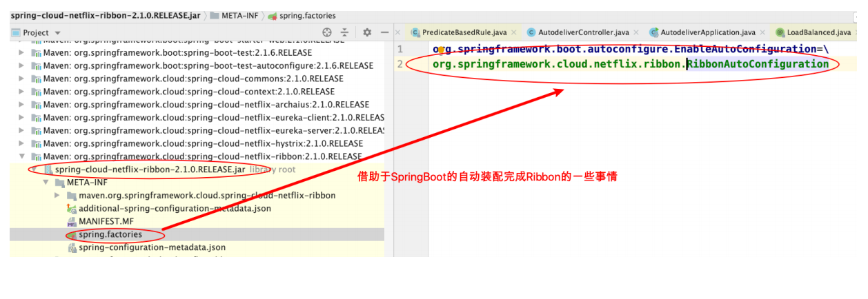Expand Maven spring-cloud-netflix-eureka-client node
The image size is (868, 299).
21,118
